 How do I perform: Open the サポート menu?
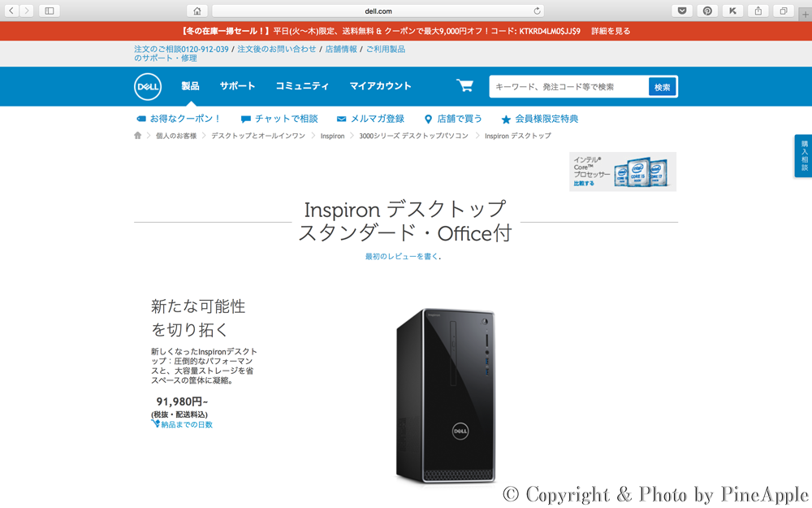pyautogui.click(x=237, y=86)
